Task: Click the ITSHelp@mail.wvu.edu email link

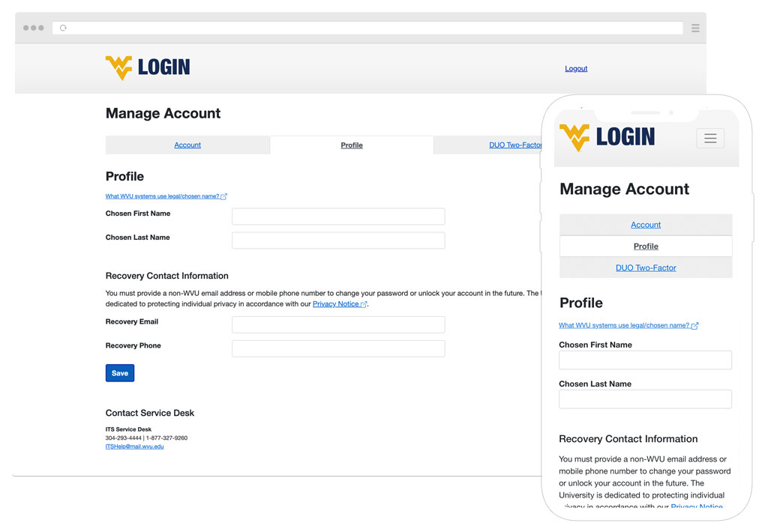Action: (x=134, y=447)
